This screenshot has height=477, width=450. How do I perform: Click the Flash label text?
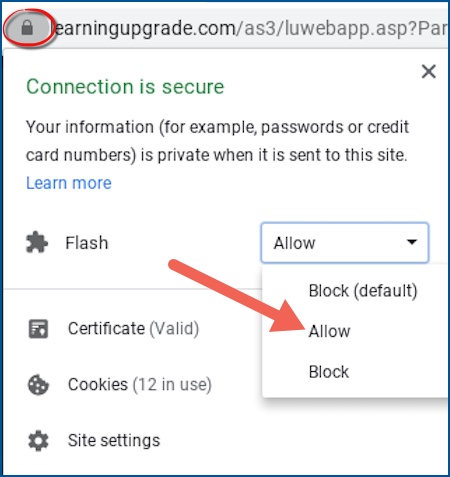pos(87,243)
